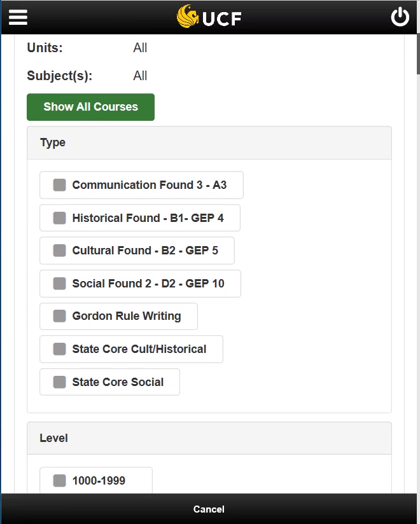Image resolution: width=420 pixels, height=524 pixels.
Task: Click the Gordon Rule Writing label text
Action: point(127,316)
